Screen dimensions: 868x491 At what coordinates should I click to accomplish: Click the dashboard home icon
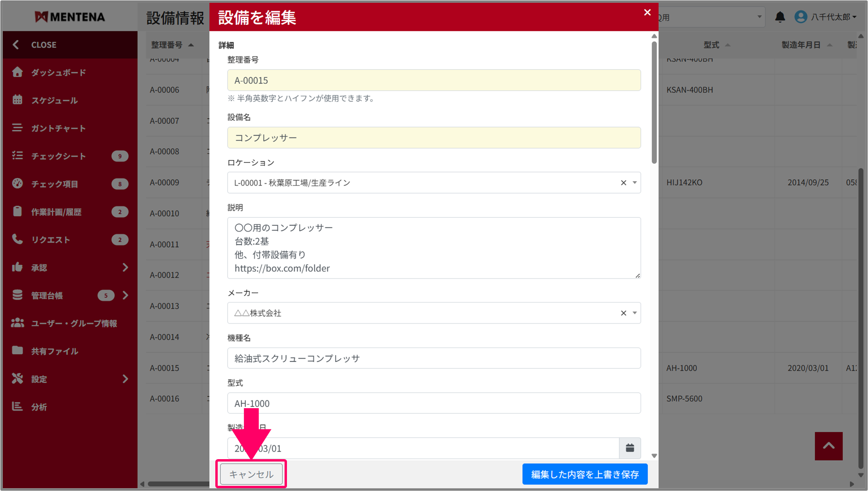click(17, 72)
